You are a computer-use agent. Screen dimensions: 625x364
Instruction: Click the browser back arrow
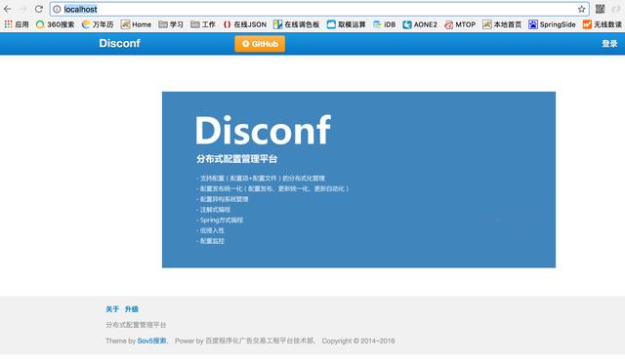tap(8, 9)
